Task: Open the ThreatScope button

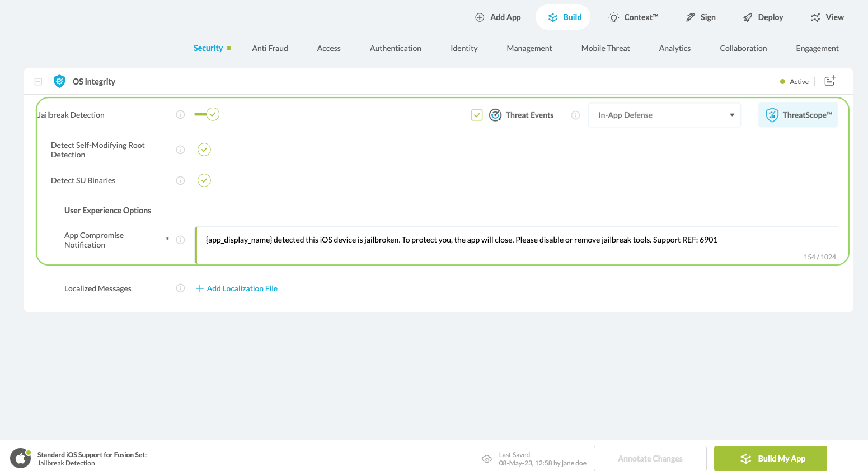Action: point(797,115)
